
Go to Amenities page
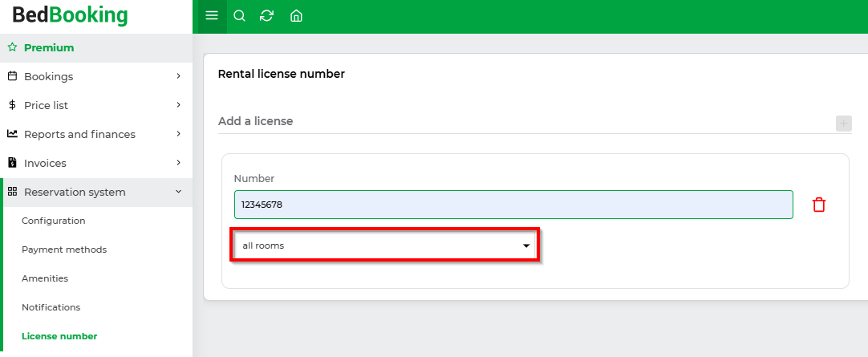(45, 278)
